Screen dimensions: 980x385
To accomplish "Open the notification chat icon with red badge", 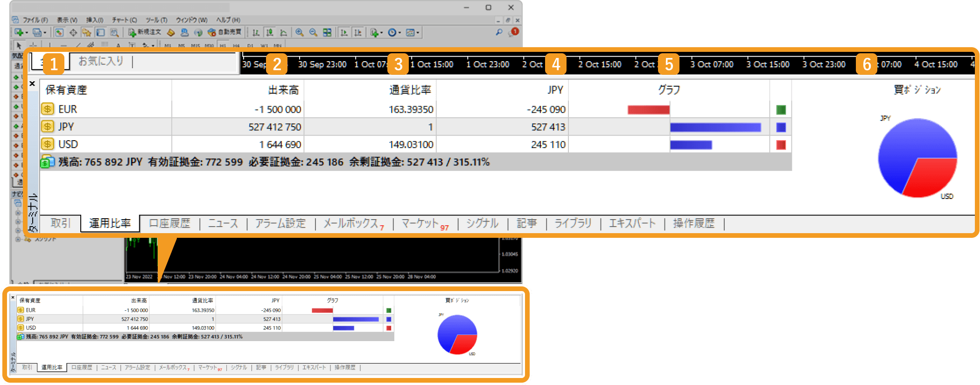I will [x=514, y=32].
